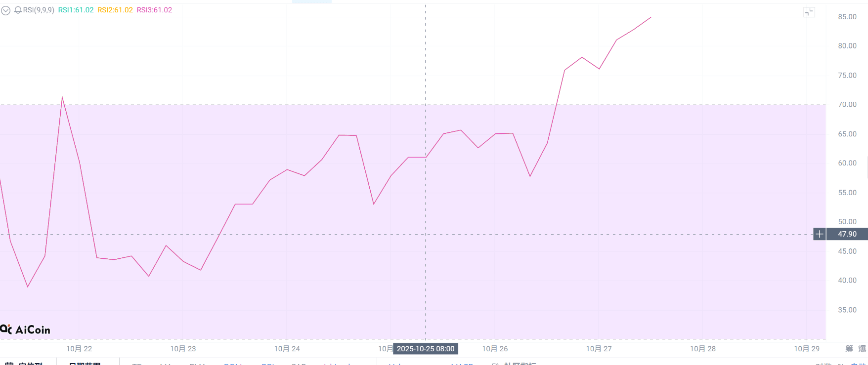
Task: Click the 47.90 crosshair price label
Action: 847,234
